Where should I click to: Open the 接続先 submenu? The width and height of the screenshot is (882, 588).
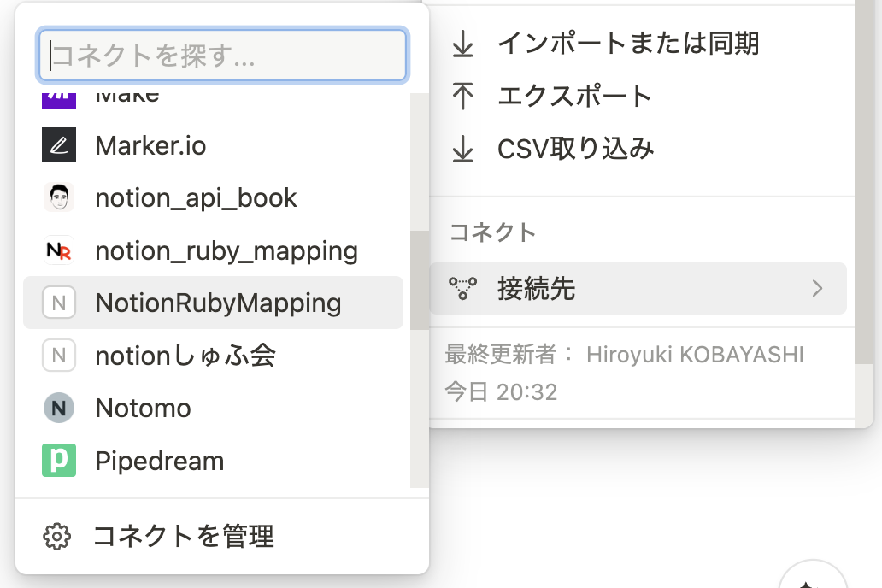tap(638, 289)
